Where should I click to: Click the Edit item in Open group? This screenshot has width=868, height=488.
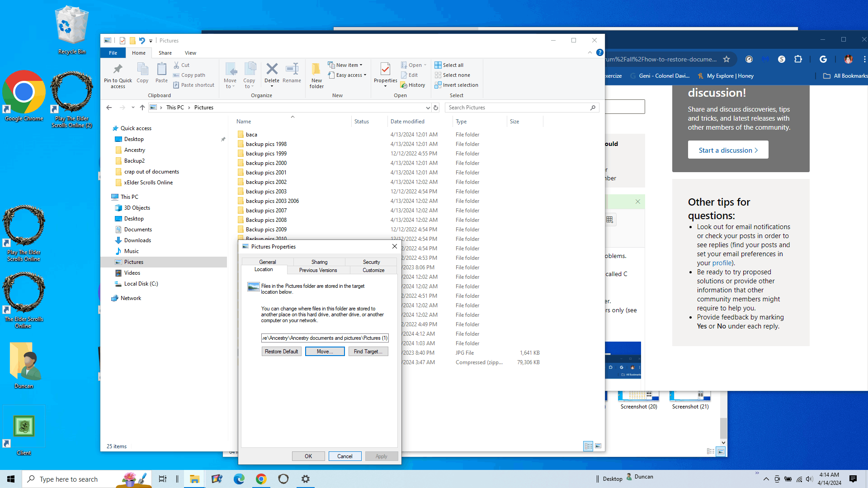(x=409, y=75)
